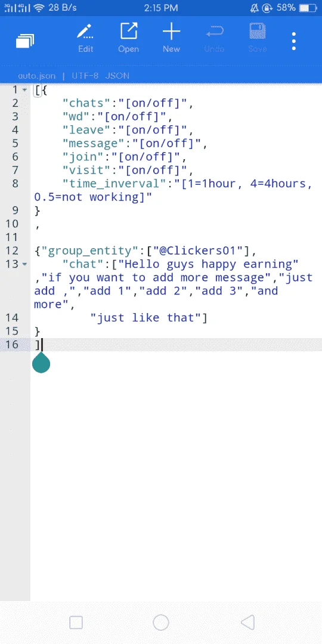Tap the "add 2" string

pos(163,291)
